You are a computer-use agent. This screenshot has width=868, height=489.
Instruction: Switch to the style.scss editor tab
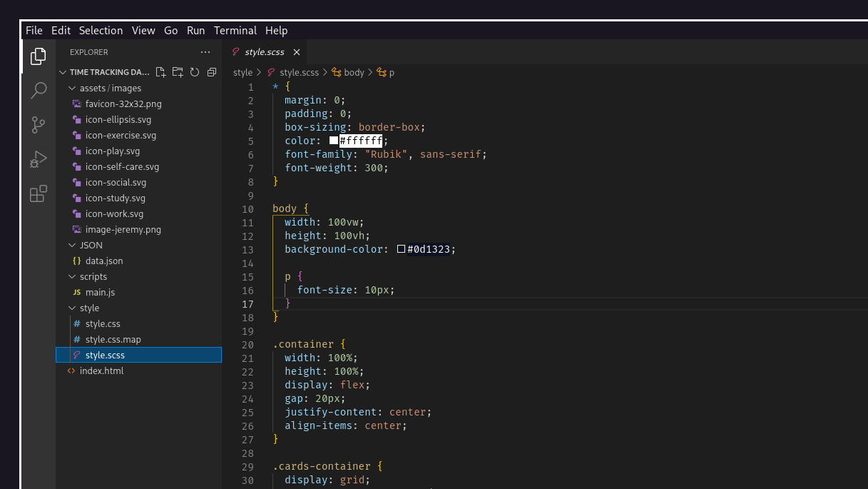tap(265, 51)
